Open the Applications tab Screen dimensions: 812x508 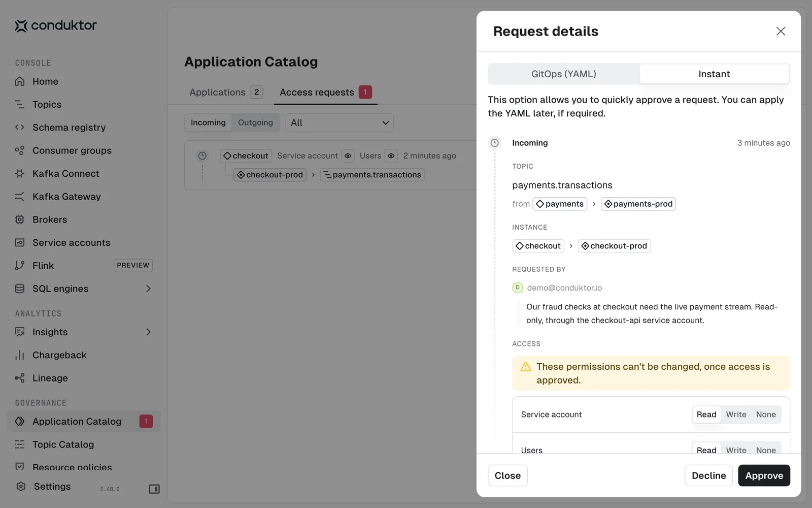pos(226,92)
